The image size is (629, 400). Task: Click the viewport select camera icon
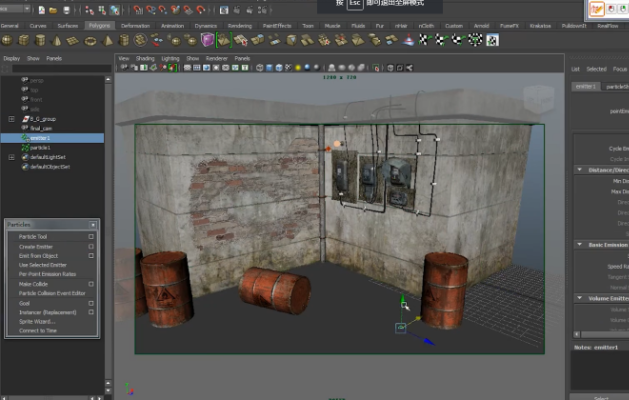tap(124, 68)
